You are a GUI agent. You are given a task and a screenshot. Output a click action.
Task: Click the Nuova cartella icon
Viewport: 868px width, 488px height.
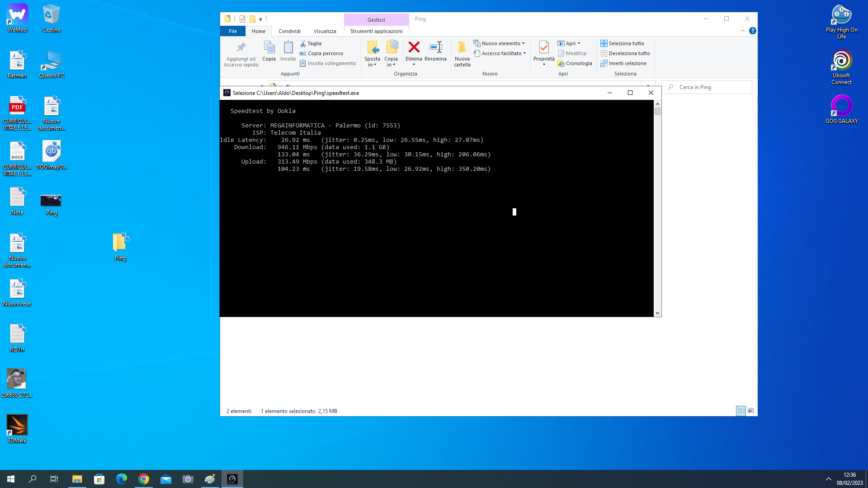tap(462, 47)
